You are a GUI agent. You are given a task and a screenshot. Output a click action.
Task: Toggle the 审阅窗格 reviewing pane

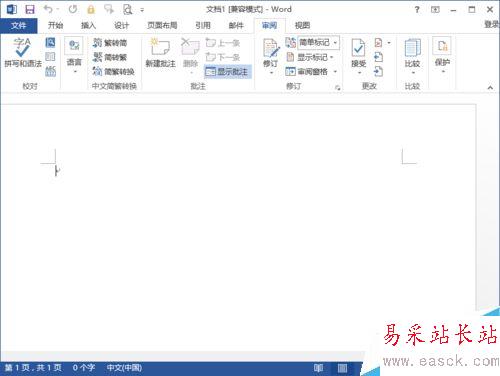tap(307, 71)
